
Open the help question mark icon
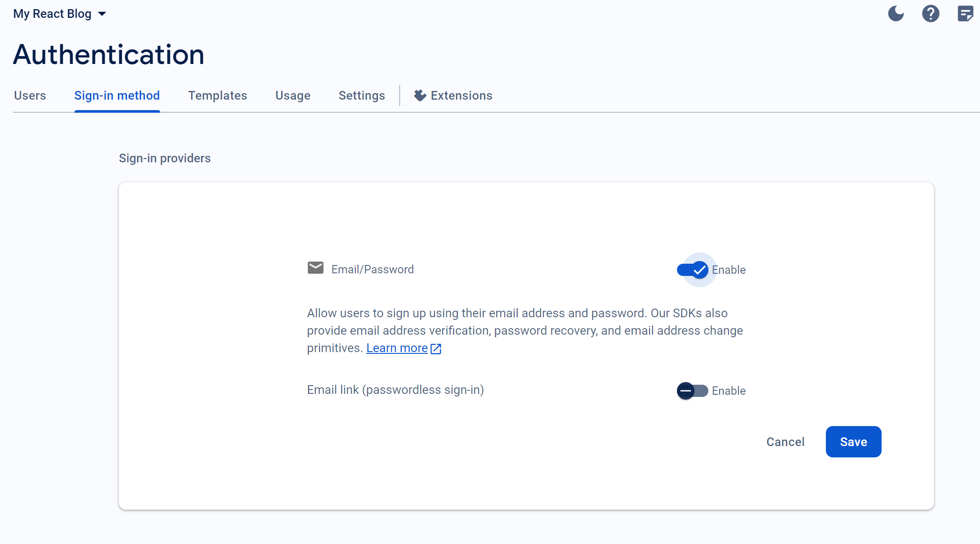coord(930,13)
